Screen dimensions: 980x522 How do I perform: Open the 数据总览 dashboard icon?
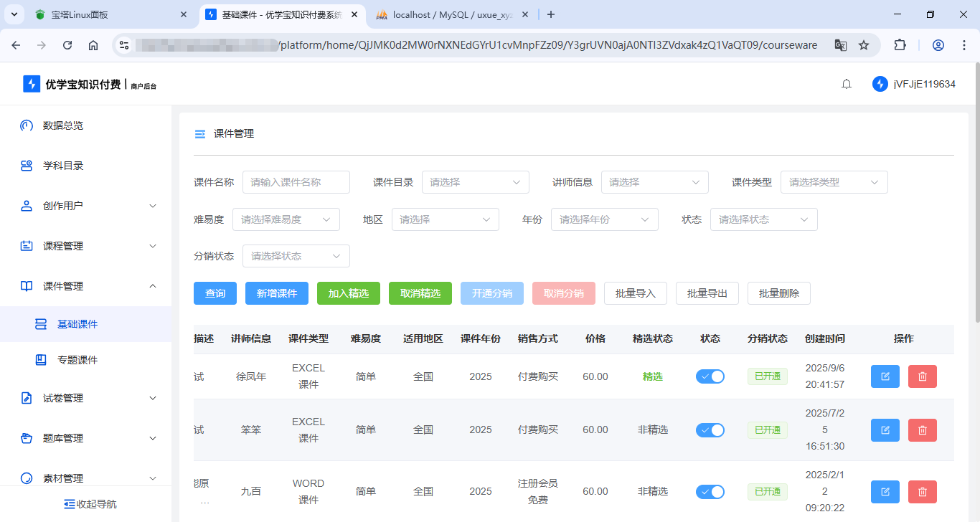click(x=26, y=125)
